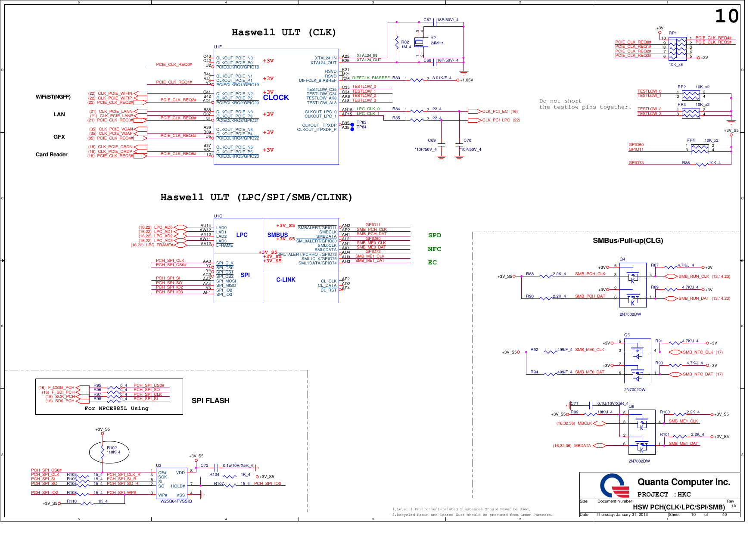The image size is (756, 534).
Task: Select capacitor reference C71
Action: tap(574, 404)
